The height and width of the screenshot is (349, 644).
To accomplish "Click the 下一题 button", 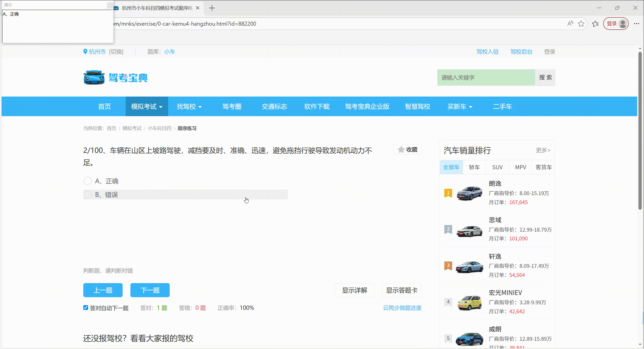I will tap(150, 290).
